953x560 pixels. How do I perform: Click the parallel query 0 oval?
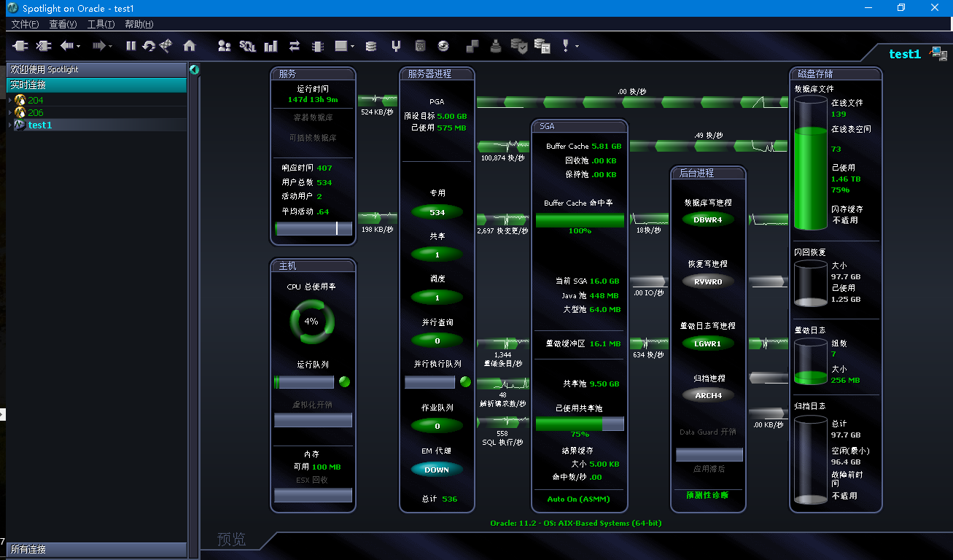pos(437,341)
